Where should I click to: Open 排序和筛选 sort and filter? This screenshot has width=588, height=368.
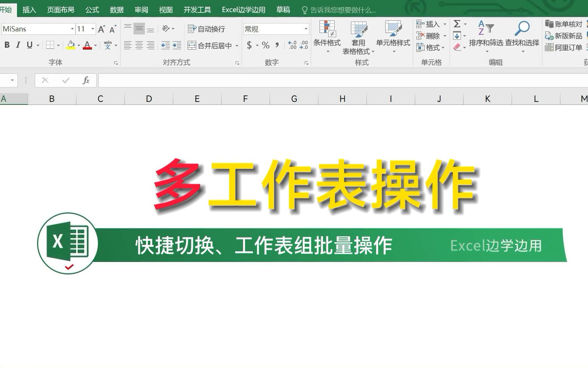(486, 37)
